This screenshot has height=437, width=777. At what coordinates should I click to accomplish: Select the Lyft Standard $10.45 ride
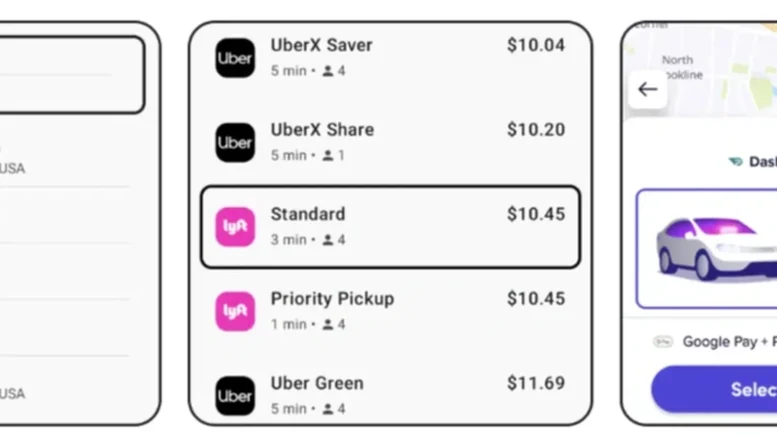[390, 227]
